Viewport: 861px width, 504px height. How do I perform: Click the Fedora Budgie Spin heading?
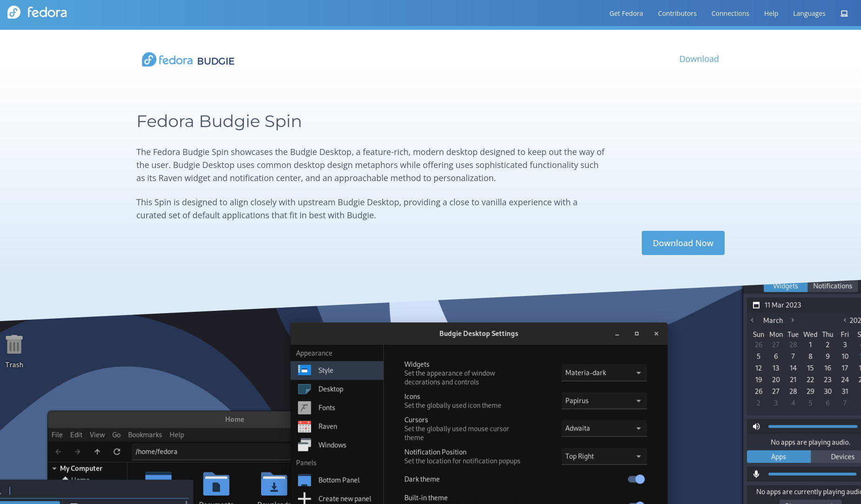[x=219, y=121]
